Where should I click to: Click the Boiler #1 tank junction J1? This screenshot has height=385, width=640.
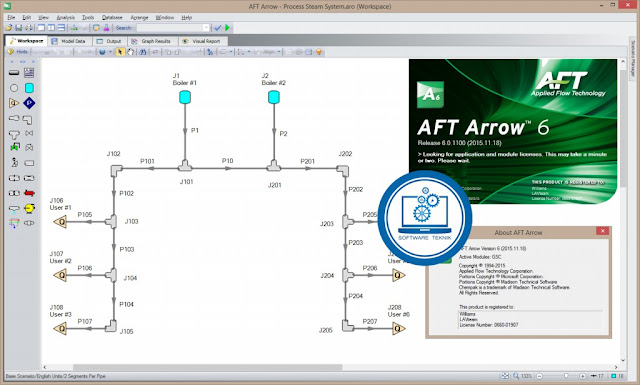click(x=185, y=97)
